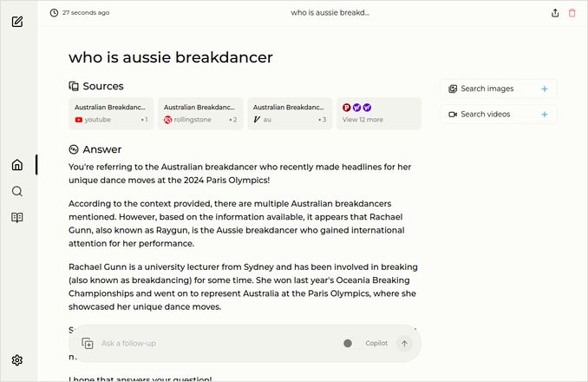The height and width of the screenshot is (382, 588).
Task: Open the Library book icon
Action: coord(17,217)
